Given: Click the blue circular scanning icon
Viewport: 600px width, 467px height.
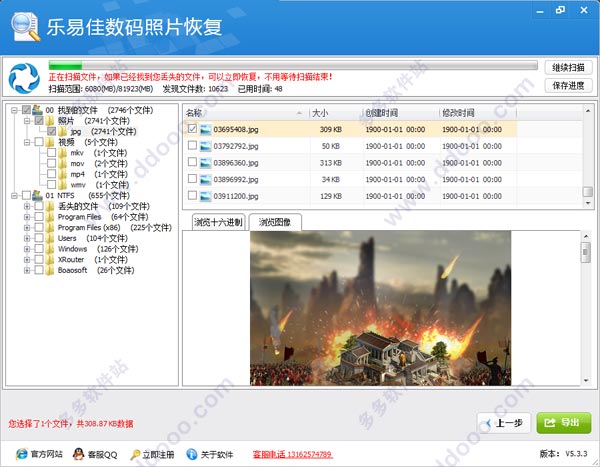Looking at the screenshot, I should click(24, 78).
